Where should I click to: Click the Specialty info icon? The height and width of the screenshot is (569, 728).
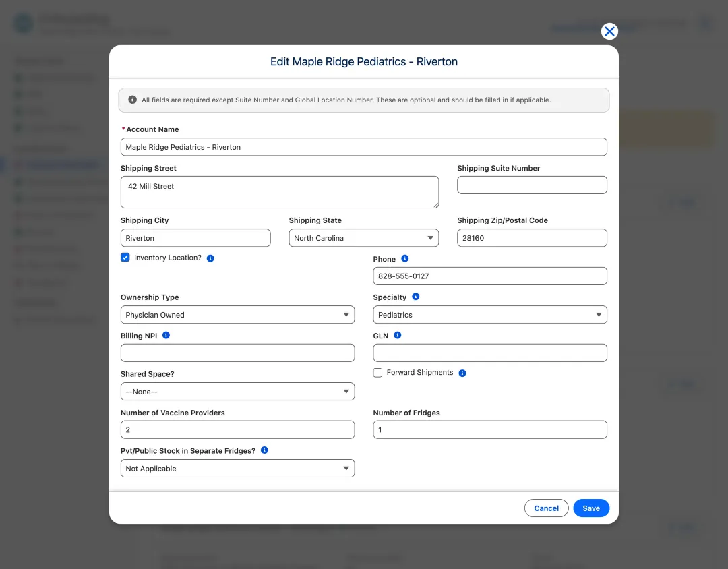click(x=415, y=297)
